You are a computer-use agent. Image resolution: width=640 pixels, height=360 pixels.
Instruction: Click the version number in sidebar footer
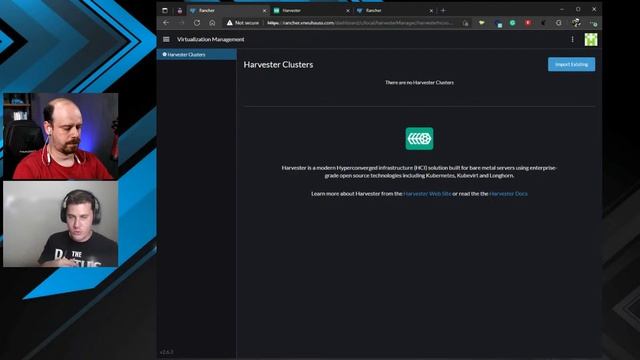(167, 351)
